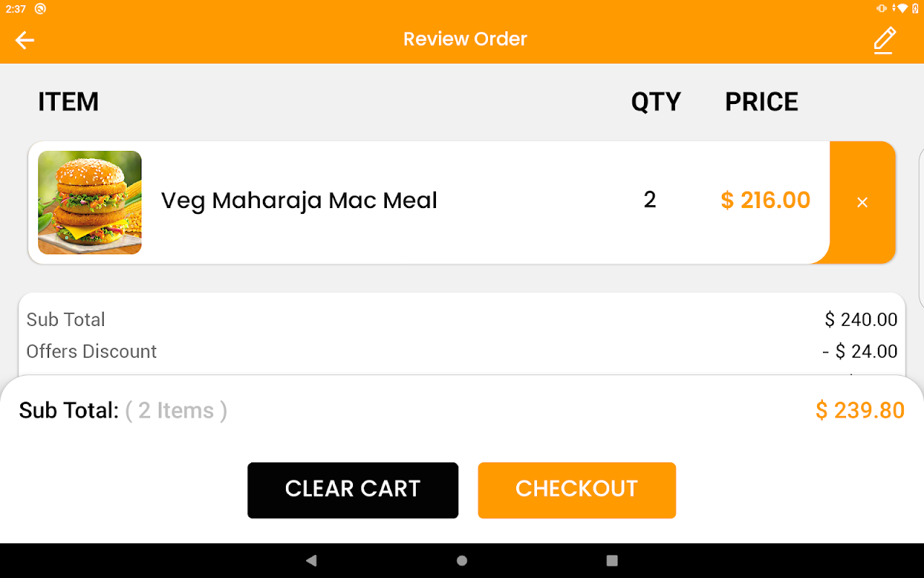The height and width of the screenshot is (578, 924).
Task: Tap the edit pencil icon
Action: pos(884,40)
